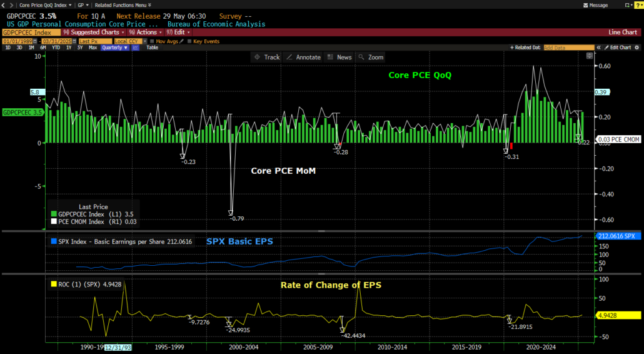Viewport: 644px width, 354px height.
Task: Click the Bureau of Economic Analysis link
Action: pyautogui.click(x=216, y=24)
